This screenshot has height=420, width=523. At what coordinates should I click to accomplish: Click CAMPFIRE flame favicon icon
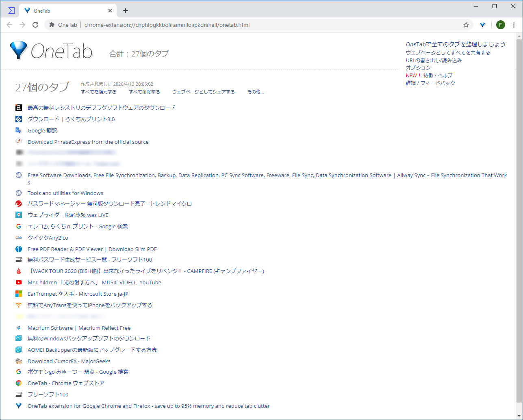(x=19, y=271)
